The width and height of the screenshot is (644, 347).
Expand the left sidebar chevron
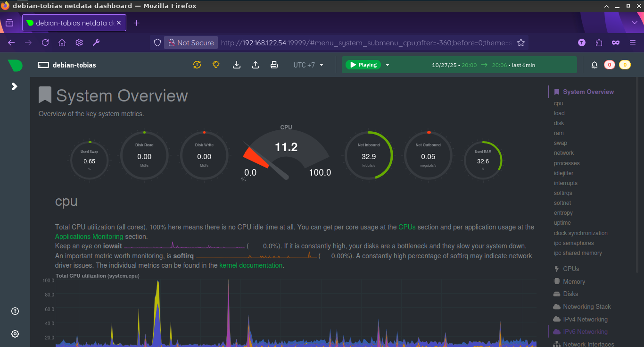pyautogui.click(x=15, y=86)
